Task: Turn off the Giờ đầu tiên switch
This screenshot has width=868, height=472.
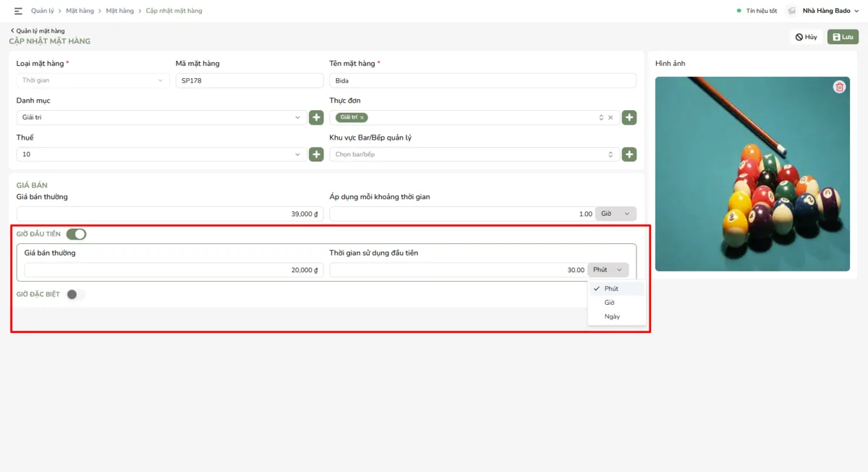Action: (76, 234)
